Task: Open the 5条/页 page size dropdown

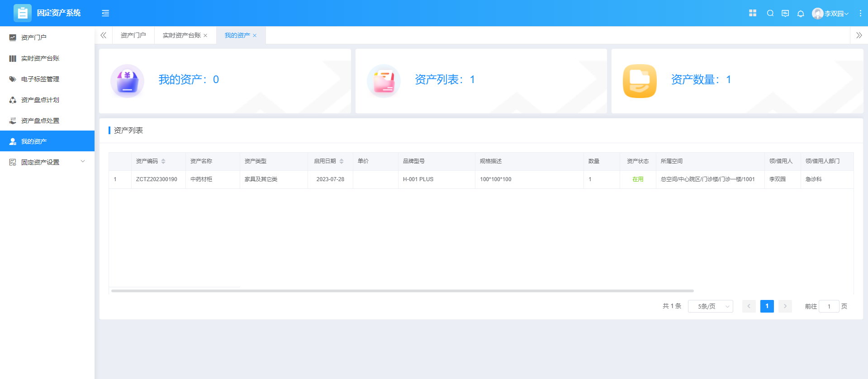Action: coord(710,306)
